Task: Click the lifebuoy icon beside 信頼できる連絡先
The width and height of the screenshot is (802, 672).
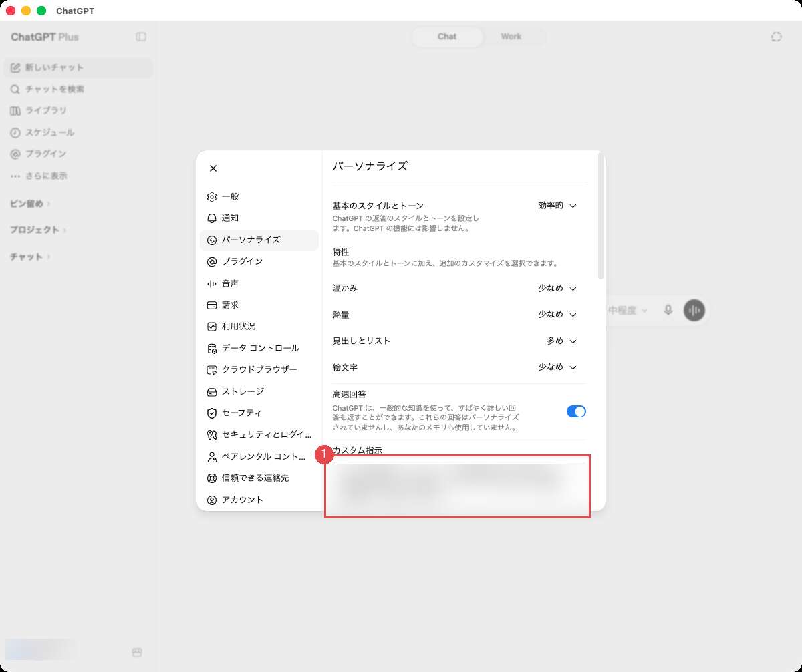Action: coord(212,478)
